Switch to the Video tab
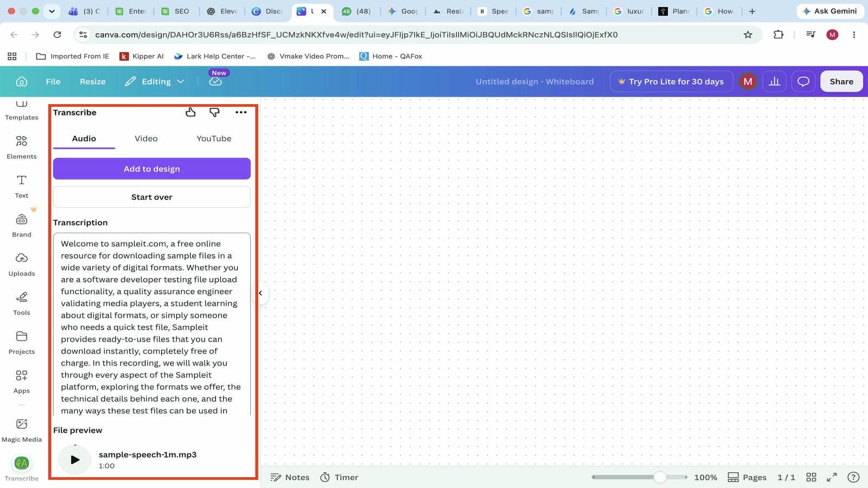Screen dimensions: 868x488 [146, 138]
